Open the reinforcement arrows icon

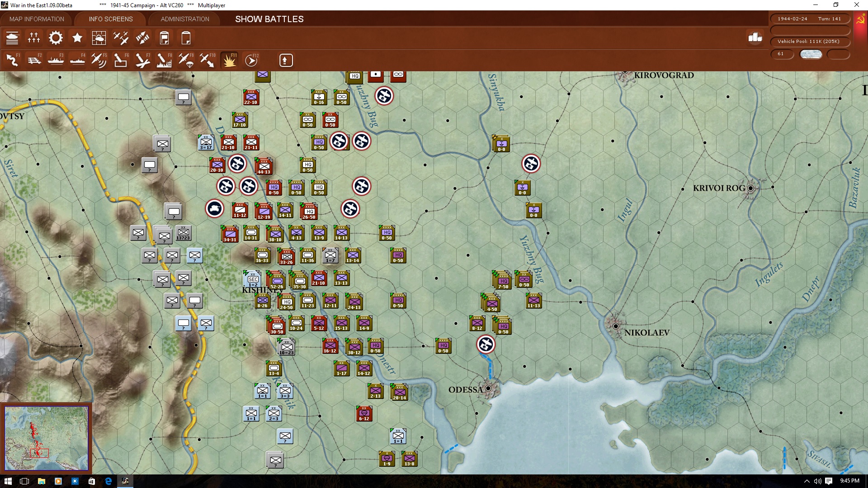pos(142,38)
